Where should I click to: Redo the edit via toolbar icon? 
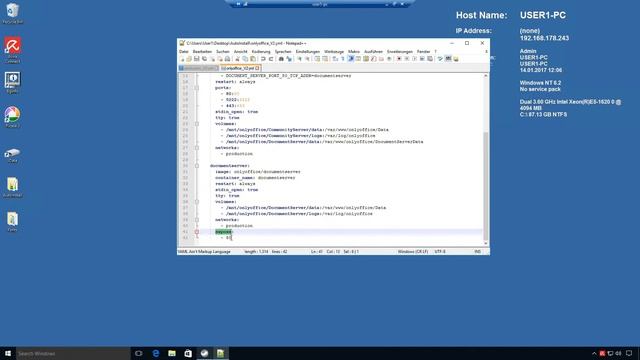pos(271,59)
